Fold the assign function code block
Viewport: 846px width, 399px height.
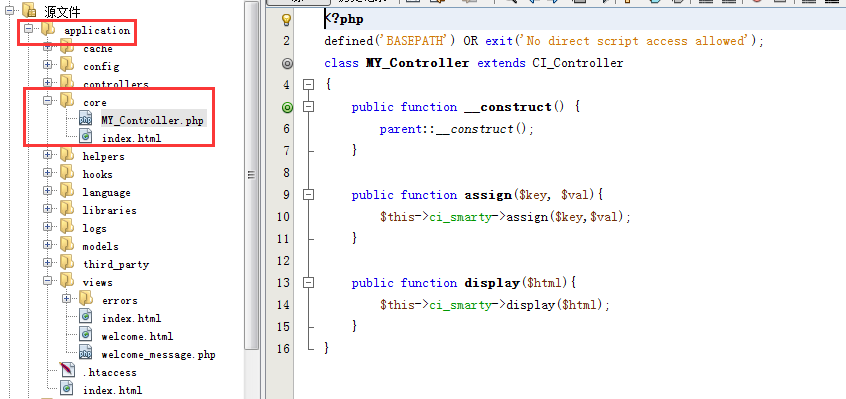309,195
